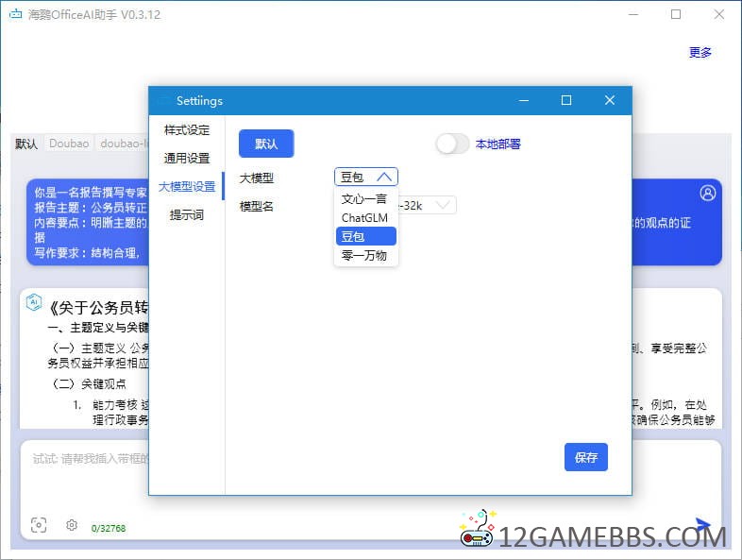
Task: Close the Settings dialog
Action: coord(610,100)
